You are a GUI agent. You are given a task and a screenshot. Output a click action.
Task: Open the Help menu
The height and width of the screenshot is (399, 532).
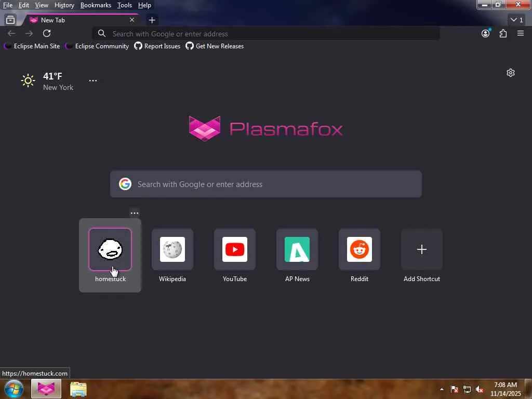point(144,5)
